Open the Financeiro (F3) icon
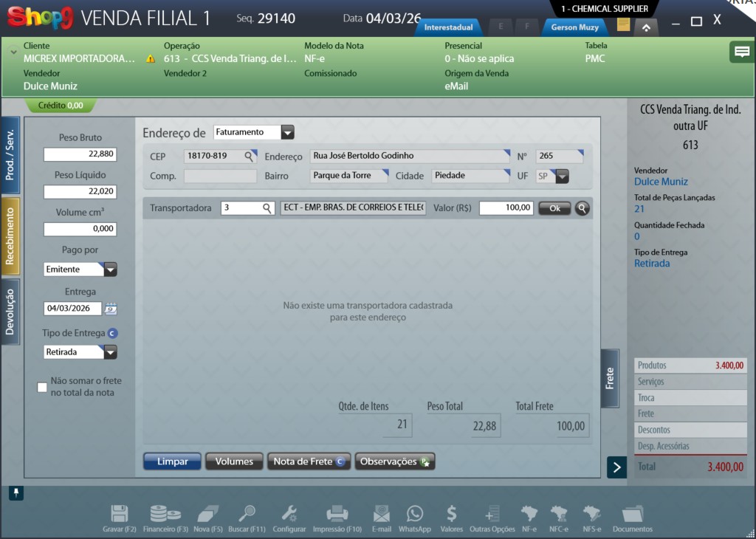 165,514
